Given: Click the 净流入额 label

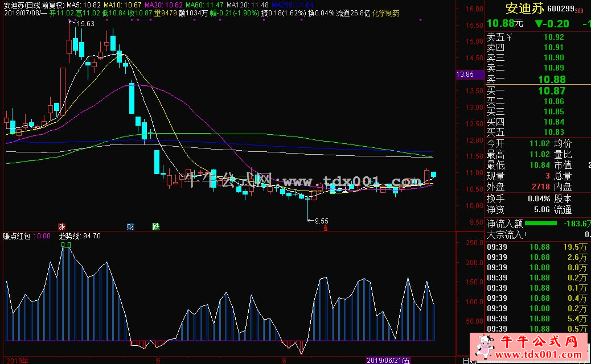Looking at the screenshot, I should [x=504, y=224].
